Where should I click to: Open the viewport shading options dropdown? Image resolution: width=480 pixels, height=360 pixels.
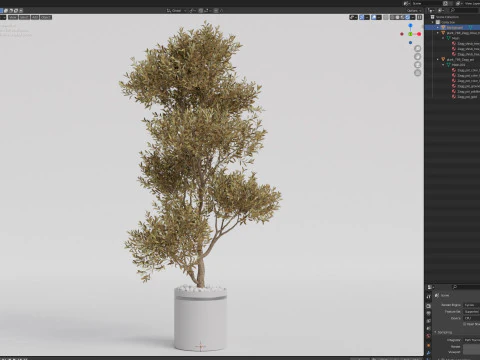point(413,17)
